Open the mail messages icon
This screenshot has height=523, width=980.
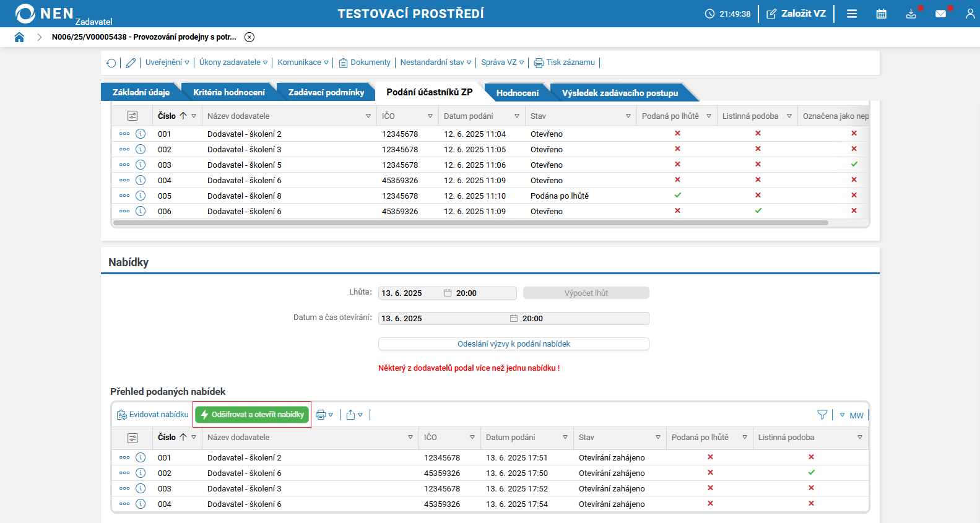point(940,14)
